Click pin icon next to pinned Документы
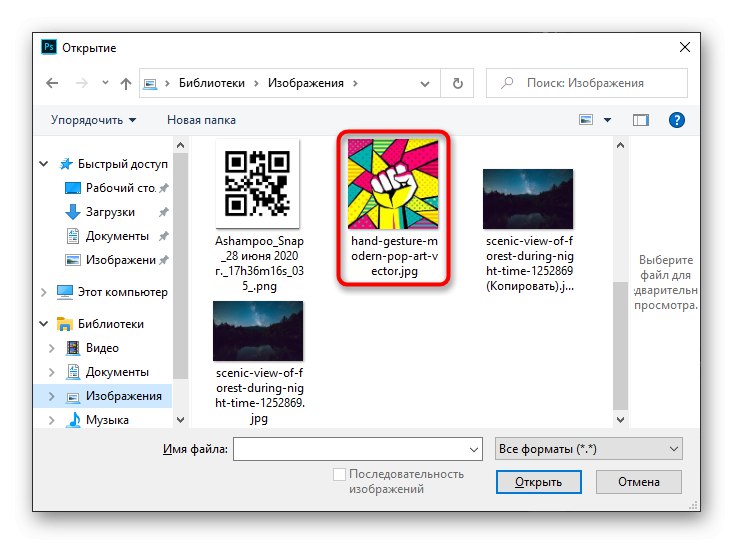Image resolution: width=733 pixels, height=544 pixels. click(163, 236)
